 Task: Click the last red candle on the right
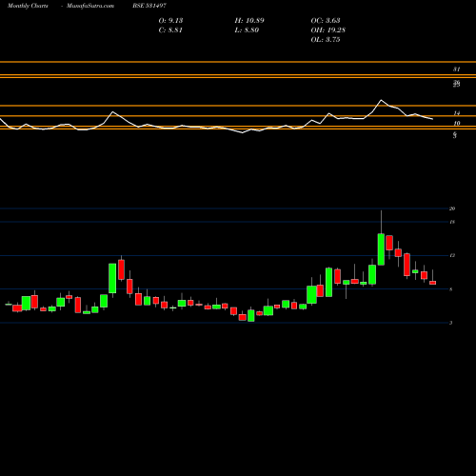coord(433,283)
